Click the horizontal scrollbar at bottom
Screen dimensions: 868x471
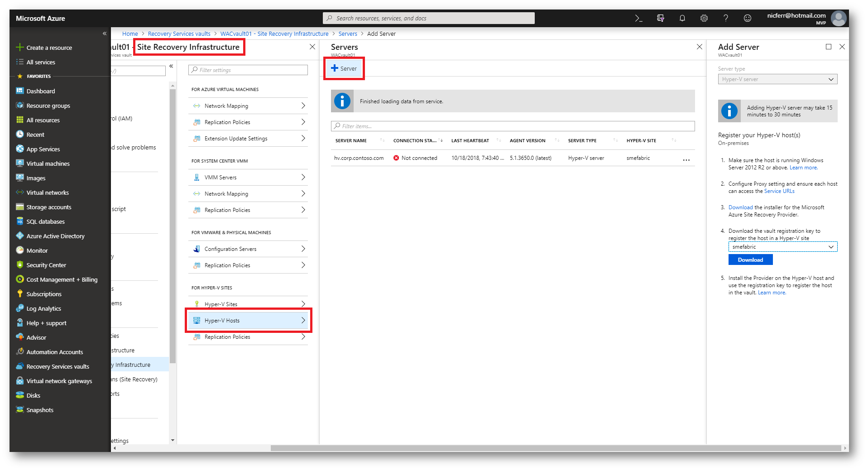pos(556,448)
